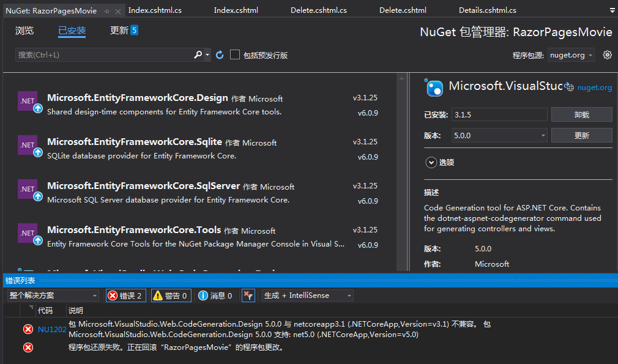Refresh the installed package list

point(220,55)
